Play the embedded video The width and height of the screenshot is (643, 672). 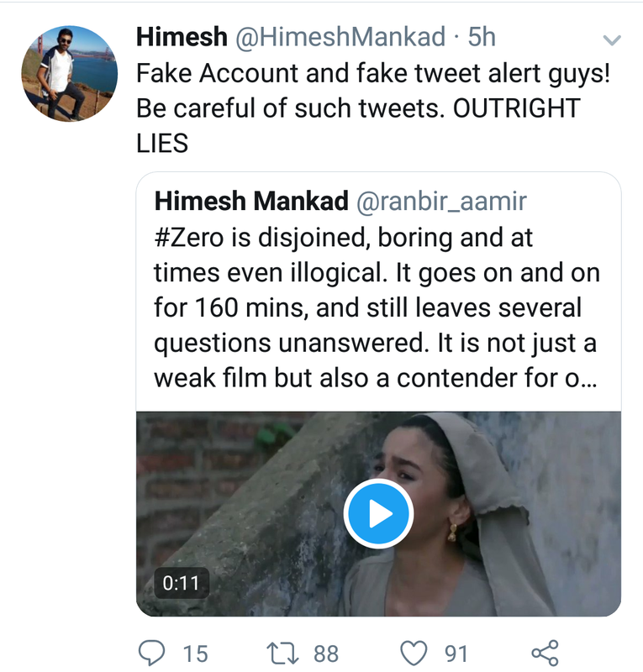[378, 513]
